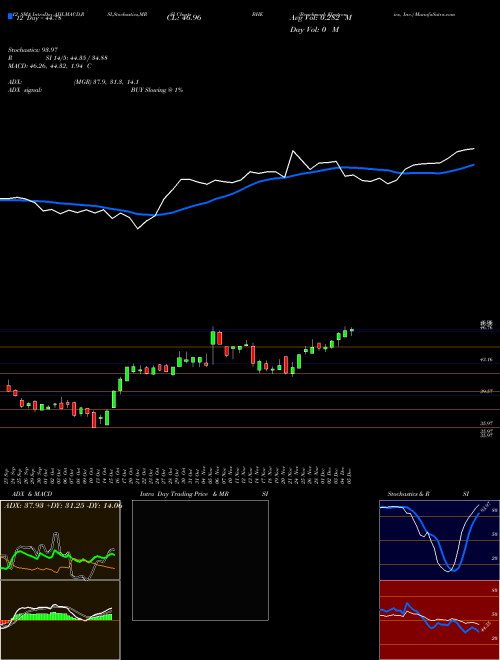Click the 'CL: 46.96' closing price text
This screenshot has height=660, width=500.
(184, 18)
